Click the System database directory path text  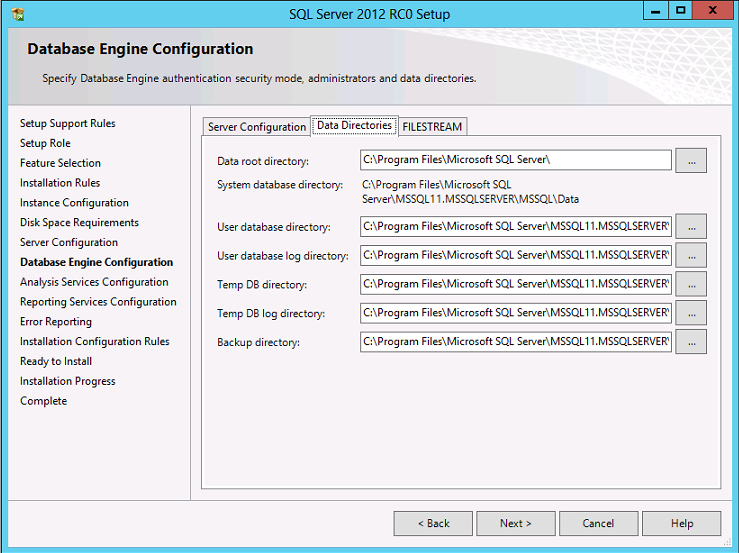tap(470, 192)
